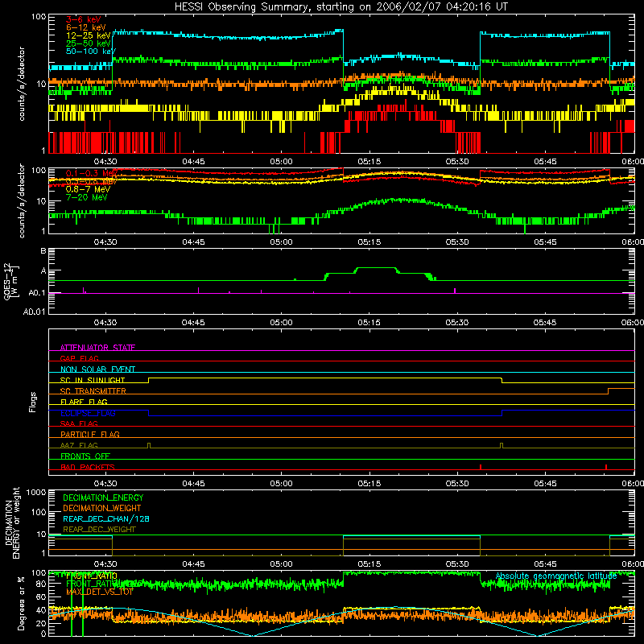
Task: Click the B tick label on GOES axis
Action: click(x=43, y=251)
